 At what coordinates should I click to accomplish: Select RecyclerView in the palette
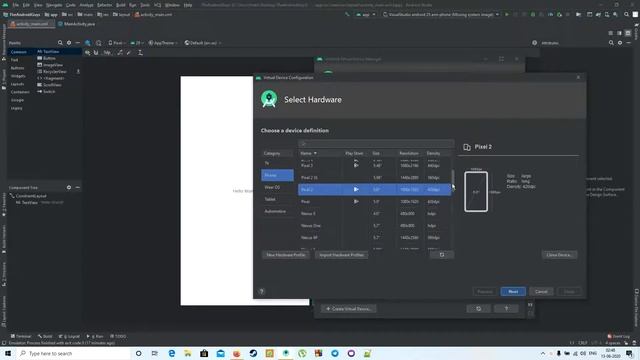coord(52,71)
